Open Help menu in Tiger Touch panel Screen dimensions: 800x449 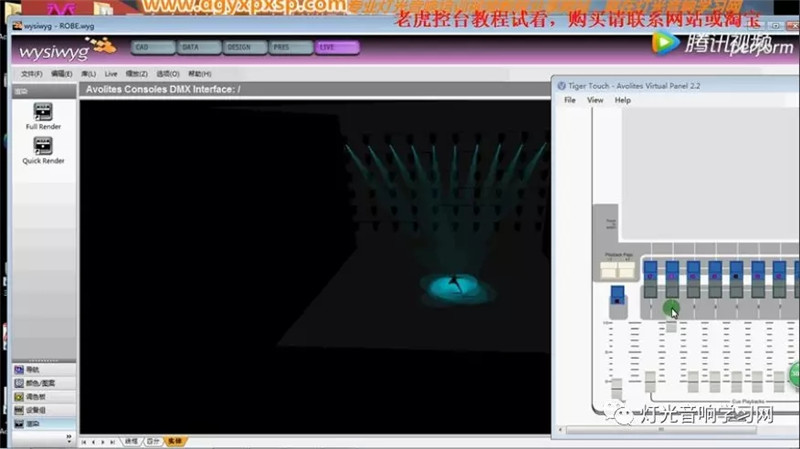click(622, 100)
